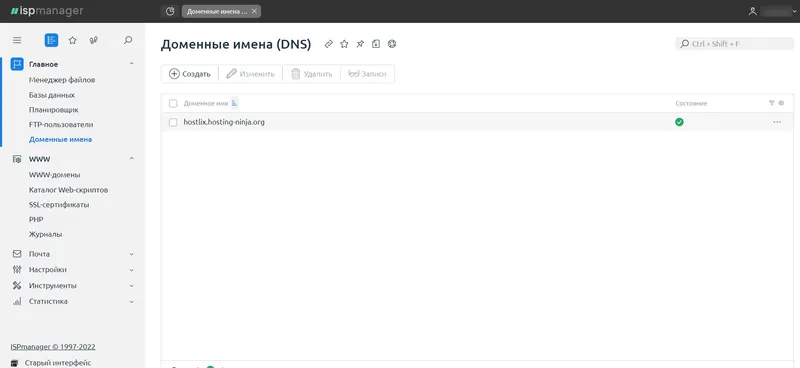The height and width of the screenshot is (368, 800).
Task: Toggle the select-all checkbox in table header
Action: coord(173,104)
